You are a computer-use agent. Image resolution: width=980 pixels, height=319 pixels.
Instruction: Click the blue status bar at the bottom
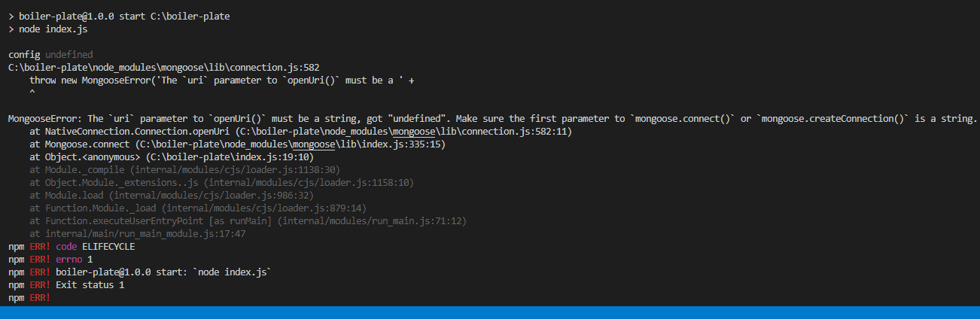click(490, 312)
